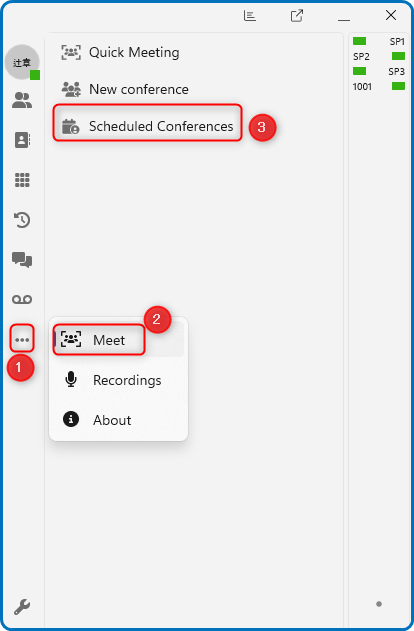Open settings wrench icon
Screen dimensions: 414x631
click(22, 606)
